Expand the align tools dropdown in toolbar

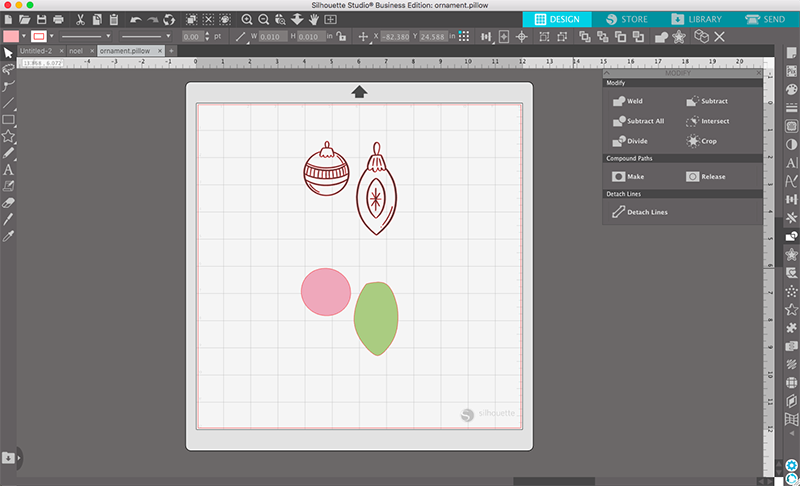pos(486,37)
